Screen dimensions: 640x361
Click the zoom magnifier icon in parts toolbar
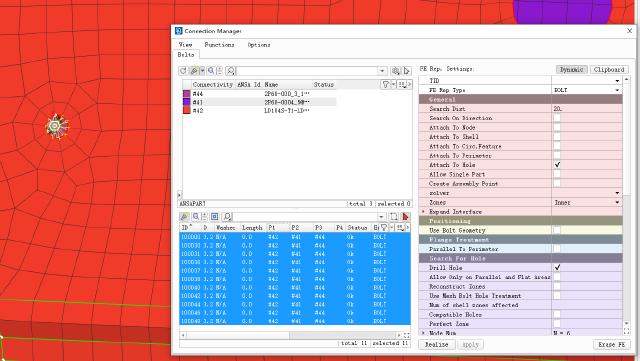point(211,71)
